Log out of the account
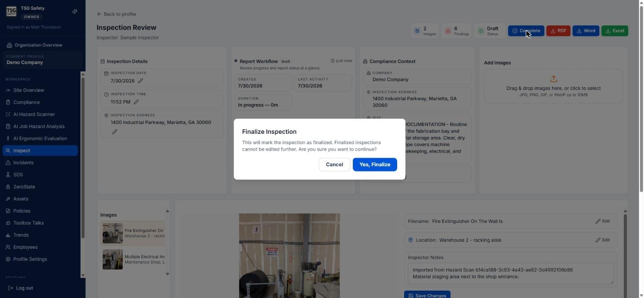 (21, 288)
